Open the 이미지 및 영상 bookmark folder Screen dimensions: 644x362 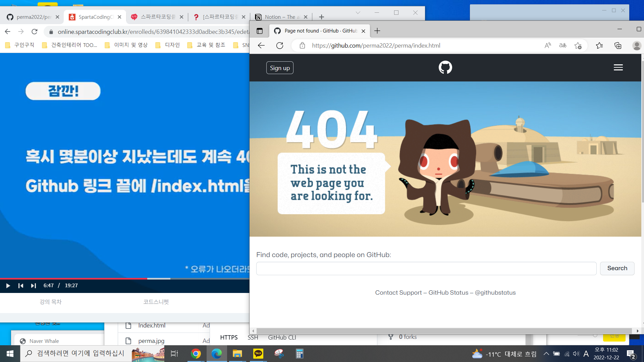click(x=126, y=45)
